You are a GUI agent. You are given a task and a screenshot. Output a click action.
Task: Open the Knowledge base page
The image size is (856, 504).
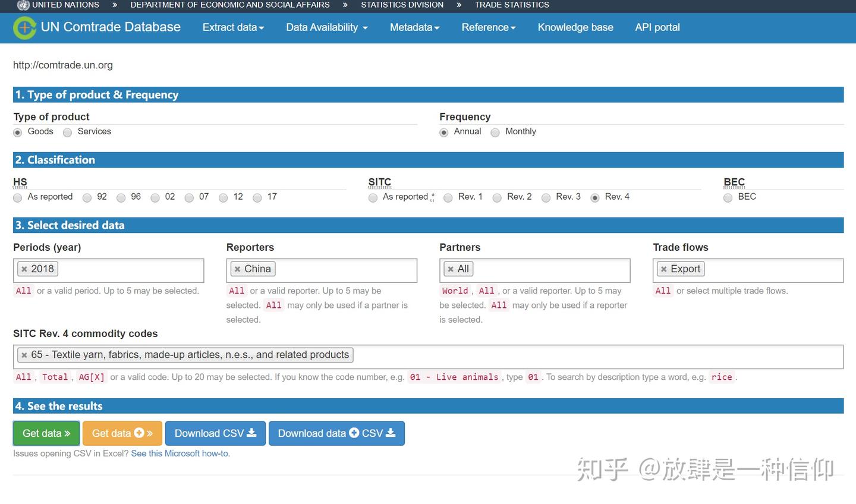pos(575,27)
